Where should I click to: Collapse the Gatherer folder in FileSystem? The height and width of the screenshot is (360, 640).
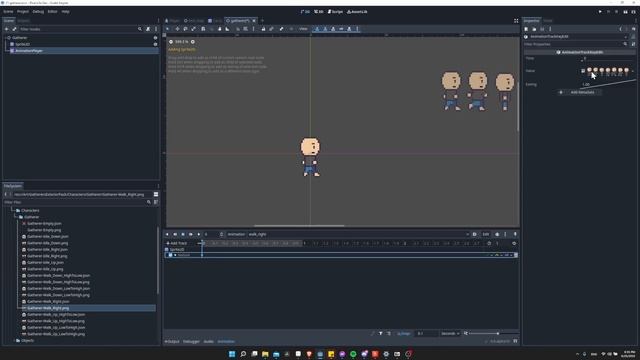pyautogui.click(x=16, y=217)
